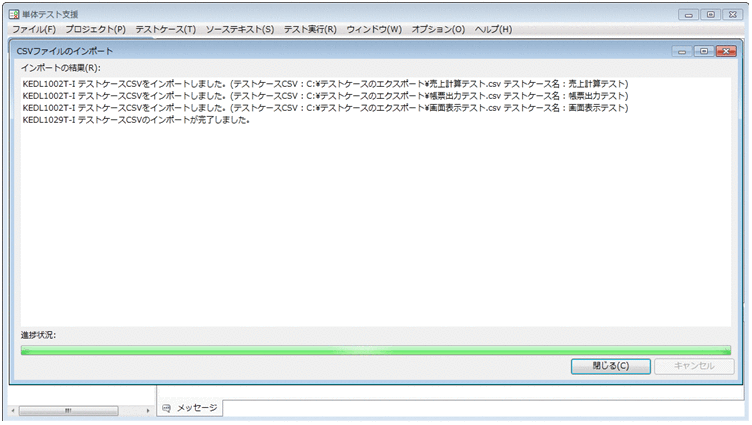
Task: Open the テストケース(T) menu
Action: pos(165,29)
